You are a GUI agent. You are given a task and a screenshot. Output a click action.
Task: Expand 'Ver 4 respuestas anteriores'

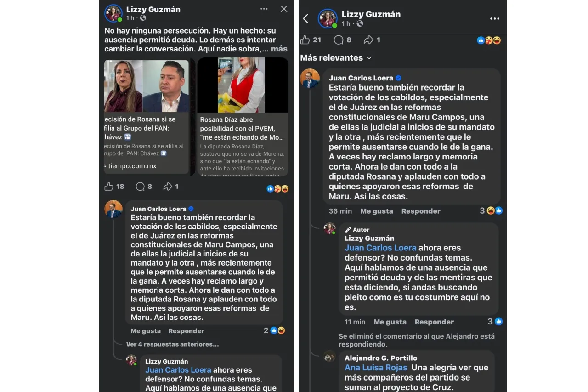coord(173,344)
